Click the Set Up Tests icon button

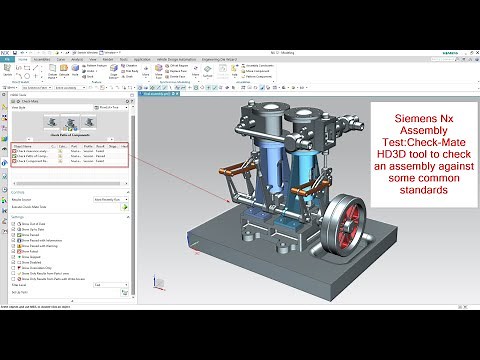pyautogui.click(x=125, y=292)
